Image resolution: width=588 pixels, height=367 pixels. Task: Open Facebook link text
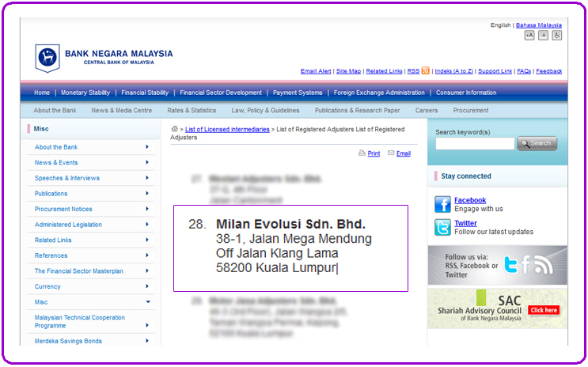(470, 200)
